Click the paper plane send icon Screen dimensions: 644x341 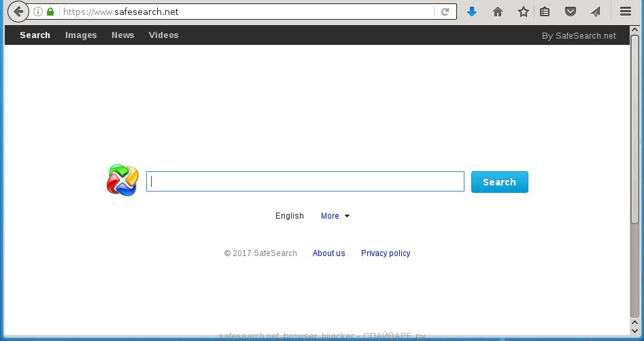point(596,12)
